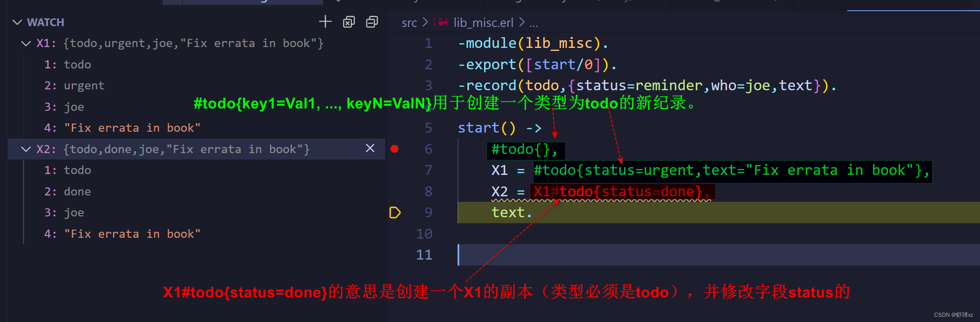The width and height of the screenshot is (980, 322).
Task: Click 'text.' on highlighted line 9
Action: pyautogui.click(x=512, y=213)
